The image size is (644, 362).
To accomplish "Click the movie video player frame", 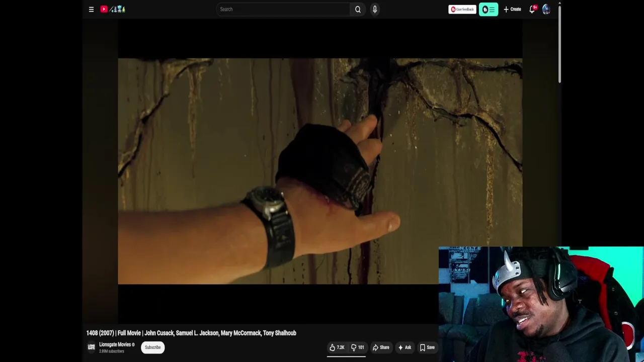I will (x=320, y=171).
